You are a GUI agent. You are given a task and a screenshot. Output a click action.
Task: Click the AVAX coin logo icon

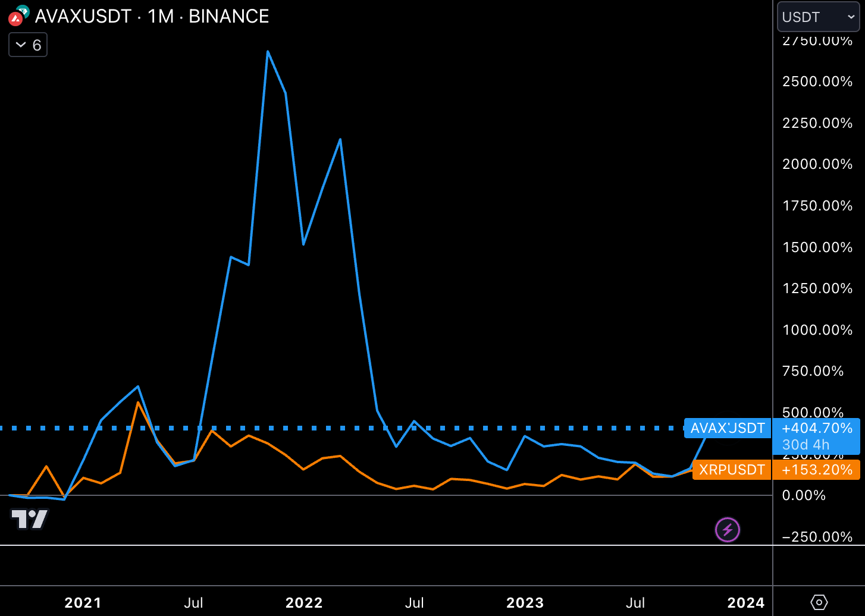[x=15, y=20]
